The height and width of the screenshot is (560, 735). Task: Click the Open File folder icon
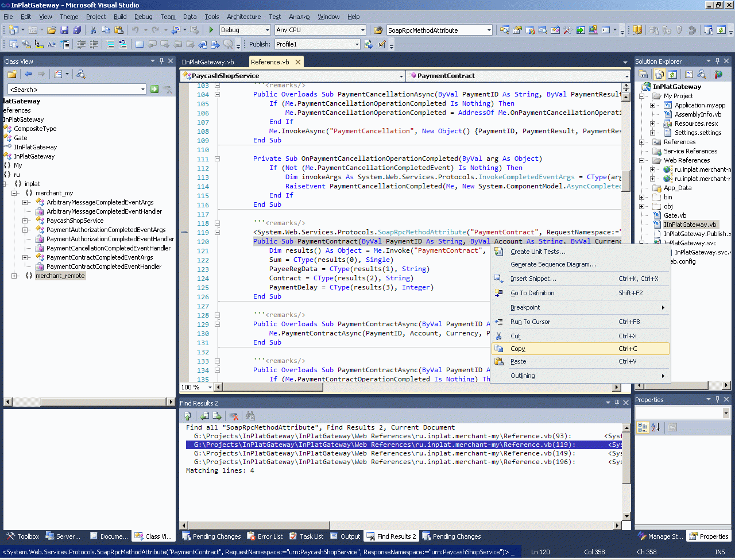point(52,30)
